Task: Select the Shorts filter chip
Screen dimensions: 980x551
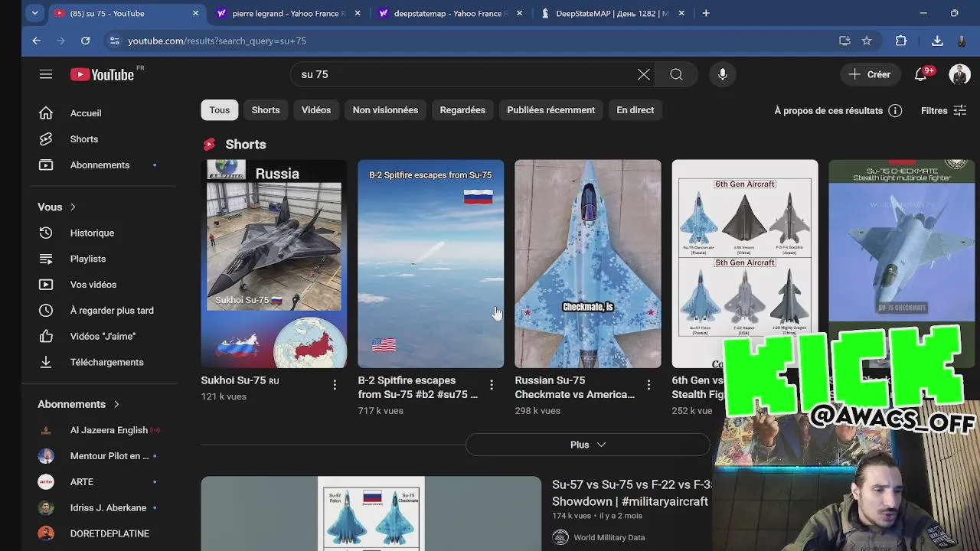Action: coord(266,110)
